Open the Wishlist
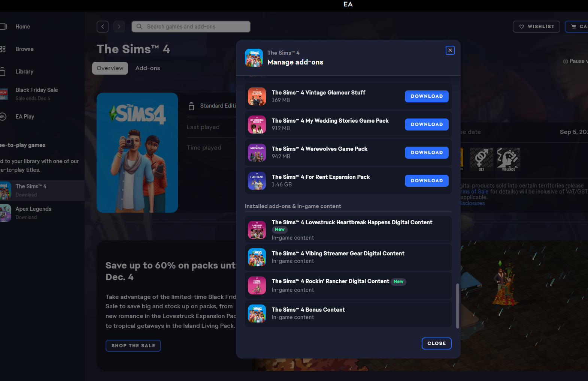This screenshot has height=381, width=588. click(536, 27)
